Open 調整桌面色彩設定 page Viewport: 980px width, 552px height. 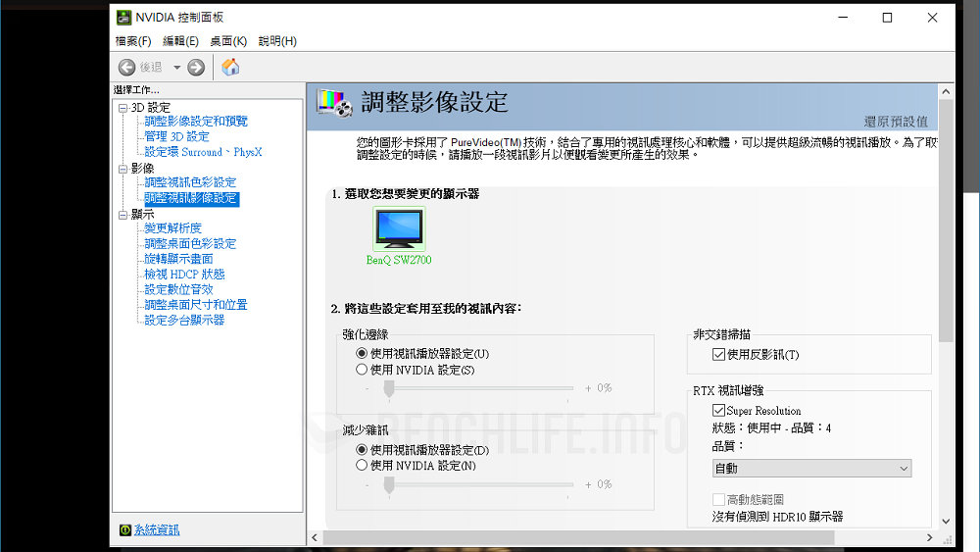click(x=191, y=244)
